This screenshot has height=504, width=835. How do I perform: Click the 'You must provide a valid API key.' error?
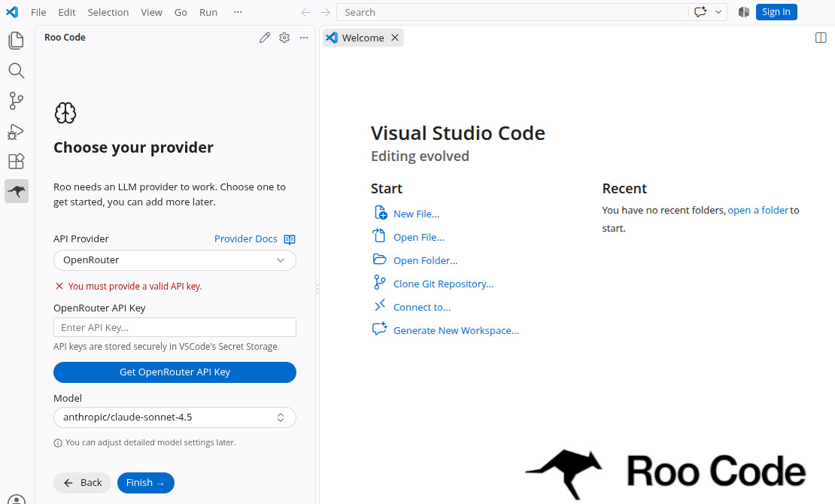pyautogui.click(x=135, y=287)
